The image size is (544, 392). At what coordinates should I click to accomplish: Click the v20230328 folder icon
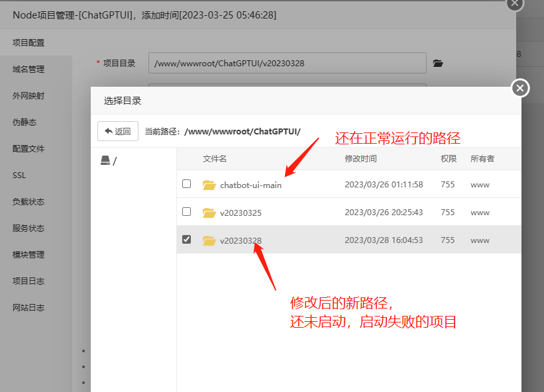209,240
